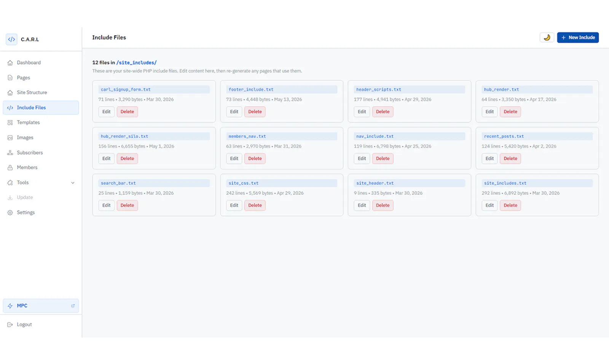Edit recent_posts.txt

point(489,159)
